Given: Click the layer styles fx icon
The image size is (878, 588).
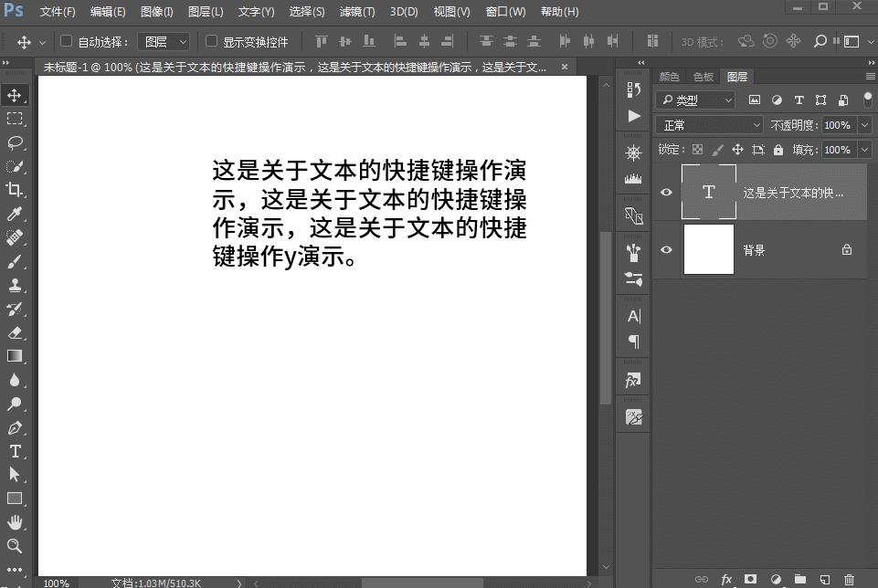Looking at the screenshot, I should [x=726, y=579].
